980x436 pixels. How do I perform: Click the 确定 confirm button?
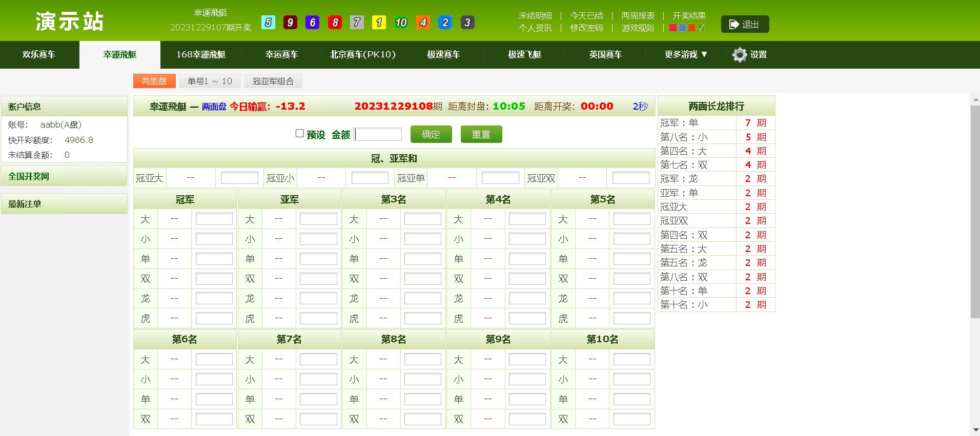point(431,134)
